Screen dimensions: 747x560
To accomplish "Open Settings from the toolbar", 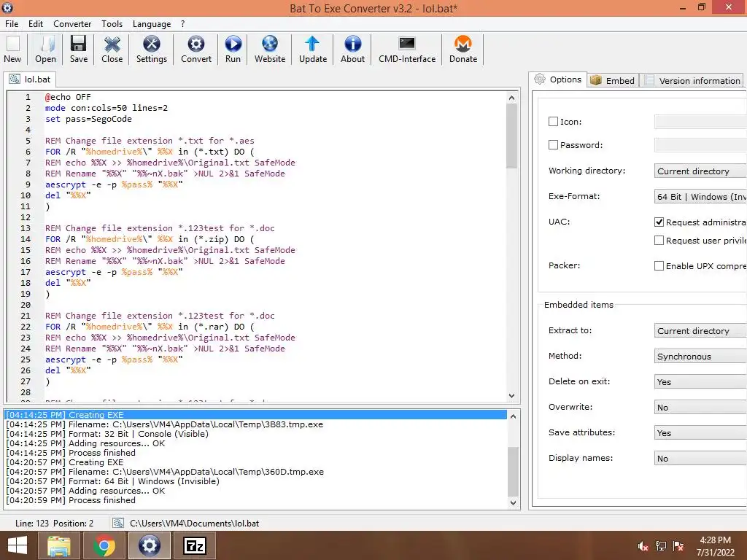I will click(x=152, y=49).
